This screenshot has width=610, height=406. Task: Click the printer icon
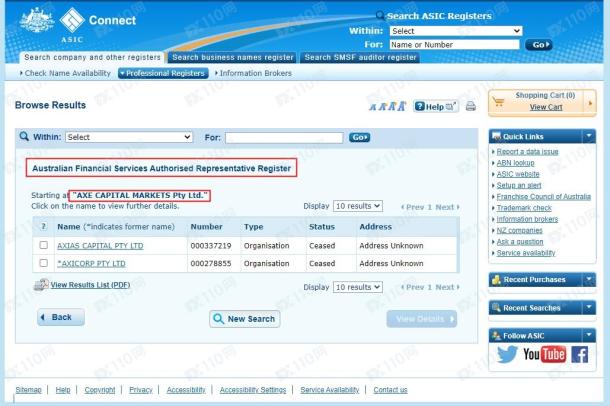(471, 106)
